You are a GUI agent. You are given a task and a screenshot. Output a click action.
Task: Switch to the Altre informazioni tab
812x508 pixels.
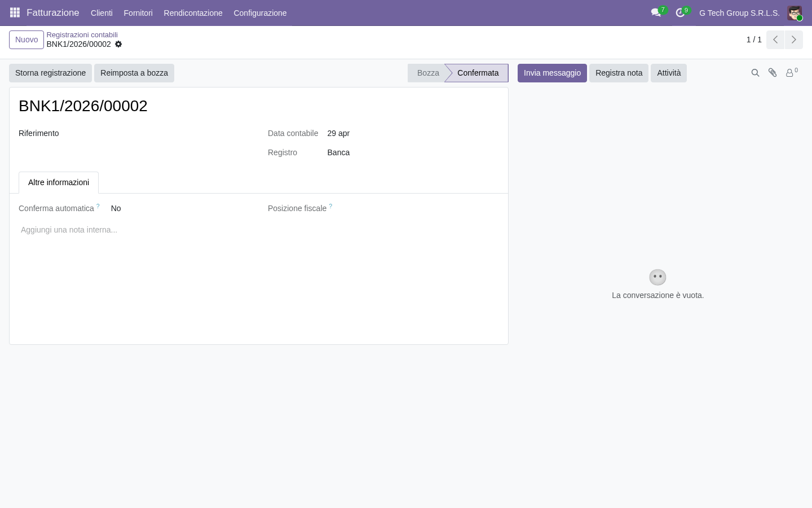(x=59, y=182)
